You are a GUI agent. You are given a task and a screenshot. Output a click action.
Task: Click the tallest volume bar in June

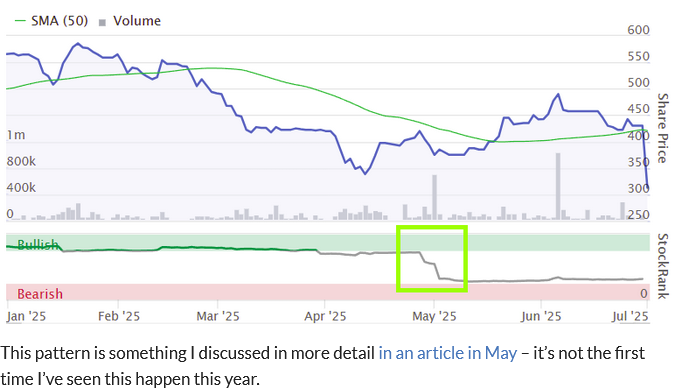point(558,186)
